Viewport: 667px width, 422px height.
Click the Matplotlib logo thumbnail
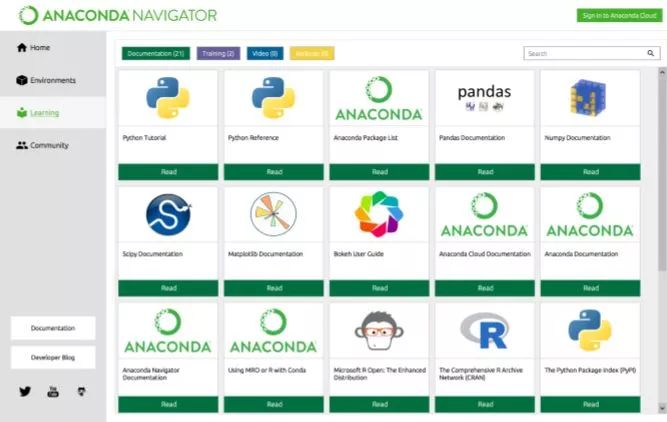(273, 214)
